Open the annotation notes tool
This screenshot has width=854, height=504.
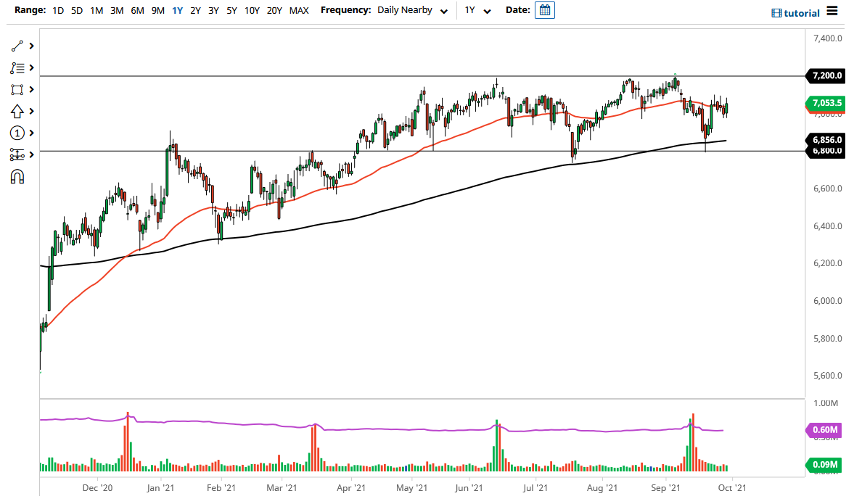click(17, 67)
